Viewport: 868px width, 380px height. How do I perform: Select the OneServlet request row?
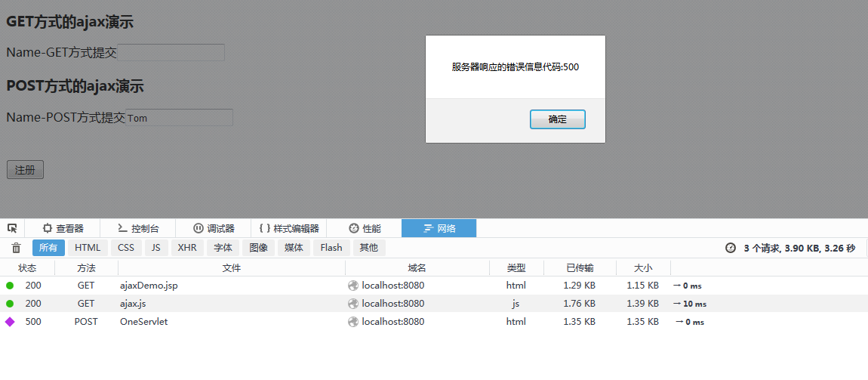tap(434, 321)
